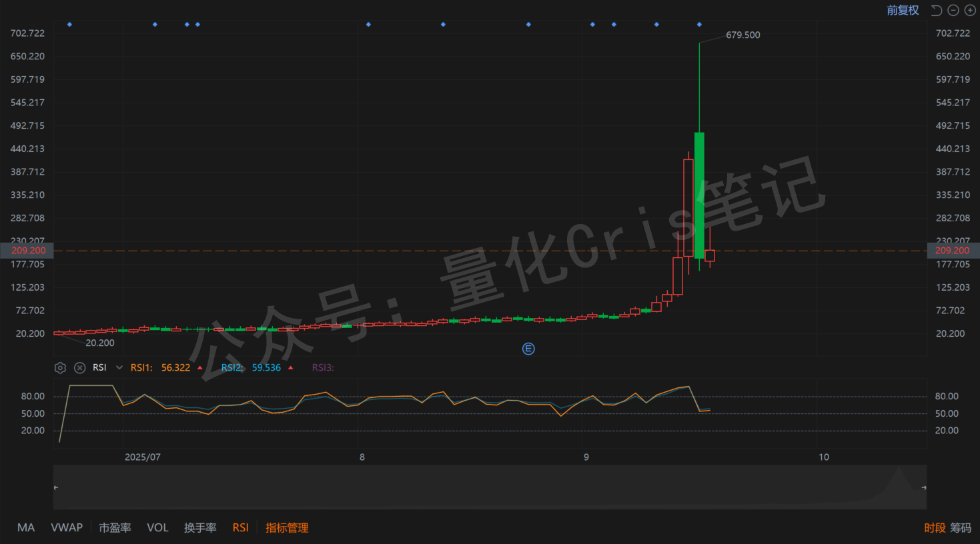
Task: Click the undo/restore chart icon
Action: click(937, 10)
